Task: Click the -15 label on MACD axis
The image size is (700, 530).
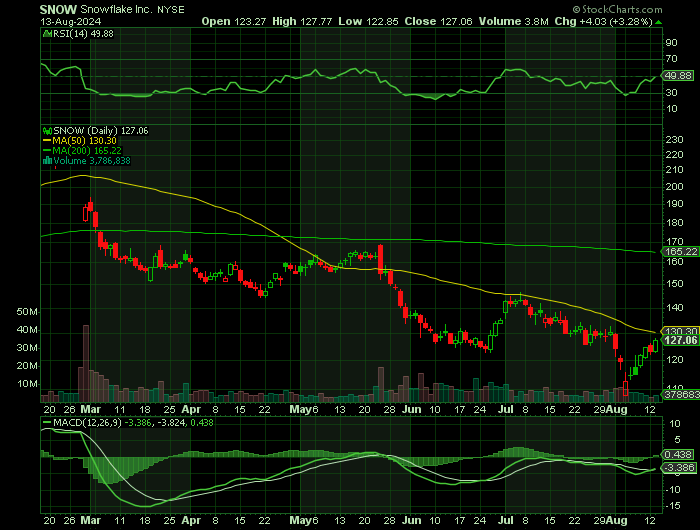Action: pos(674,506)
